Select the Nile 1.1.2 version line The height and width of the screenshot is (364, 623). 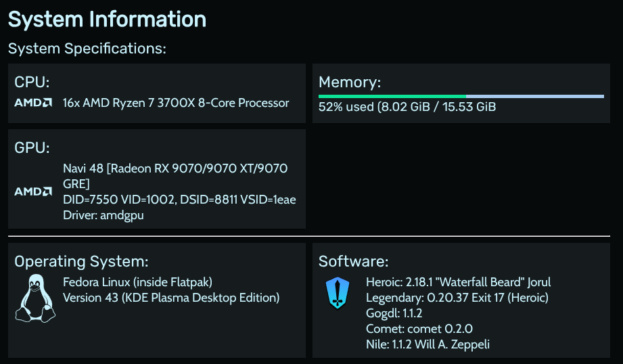428,344
